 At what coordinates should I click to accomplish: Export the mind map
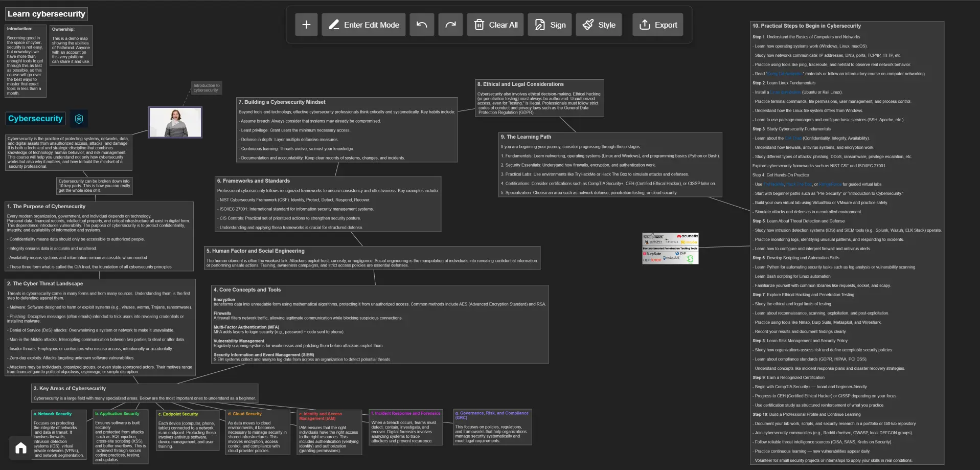(658, 25)
